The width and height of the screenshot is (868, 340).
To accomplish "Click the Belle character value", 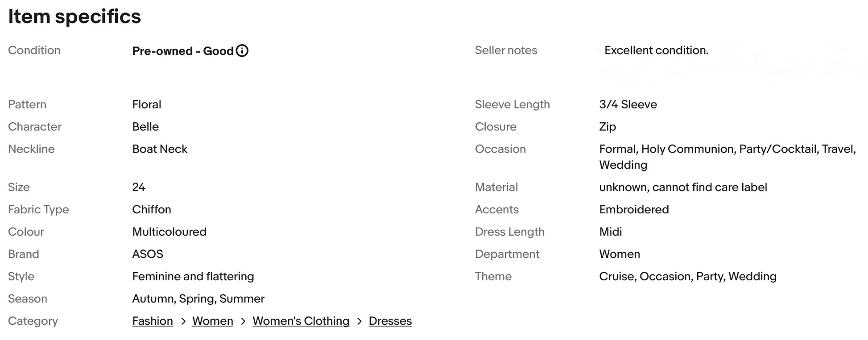I will (145, 127).
